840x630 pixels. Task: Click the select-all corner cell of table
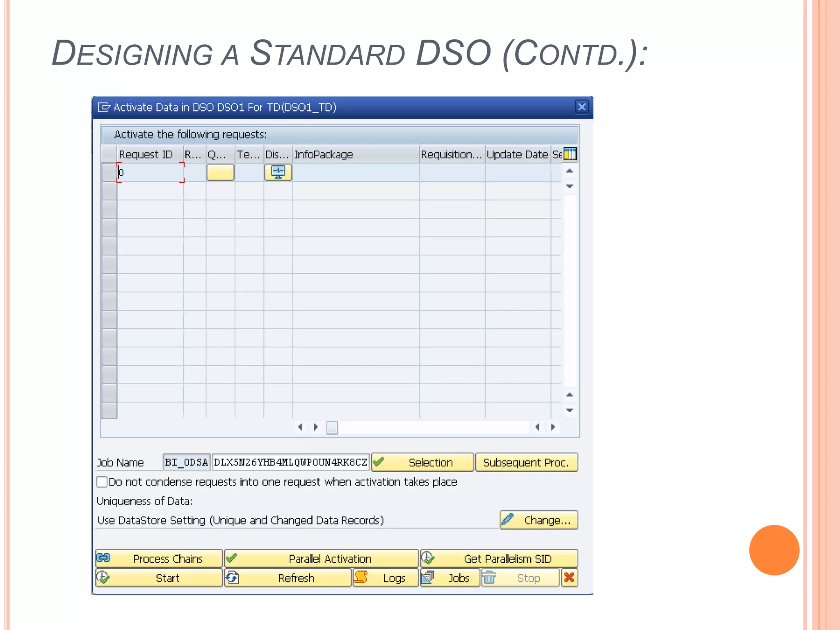click(x=110, y=154)
